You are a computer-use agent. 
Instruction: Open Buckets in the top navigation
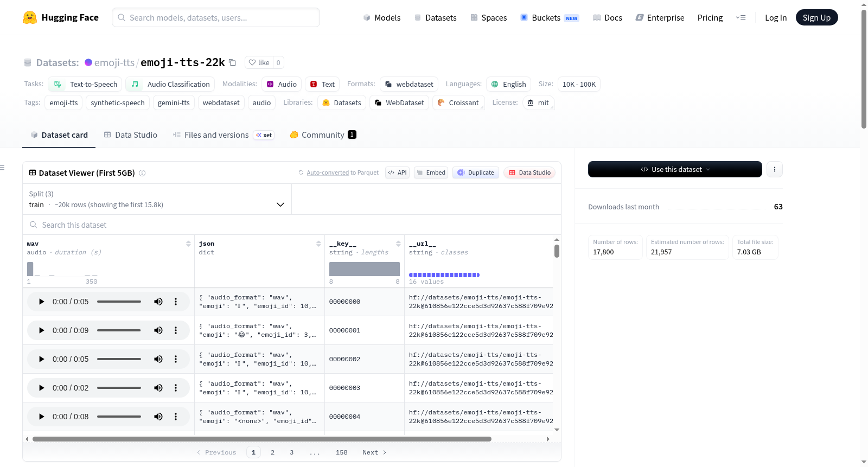[550, 18]
